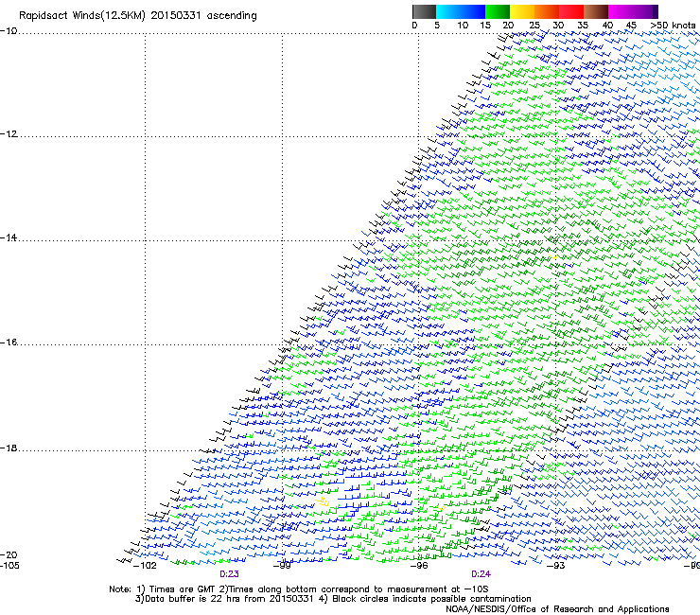Click the -14 latitude axis label
The image size is (700, 615).
click(9, 237)
